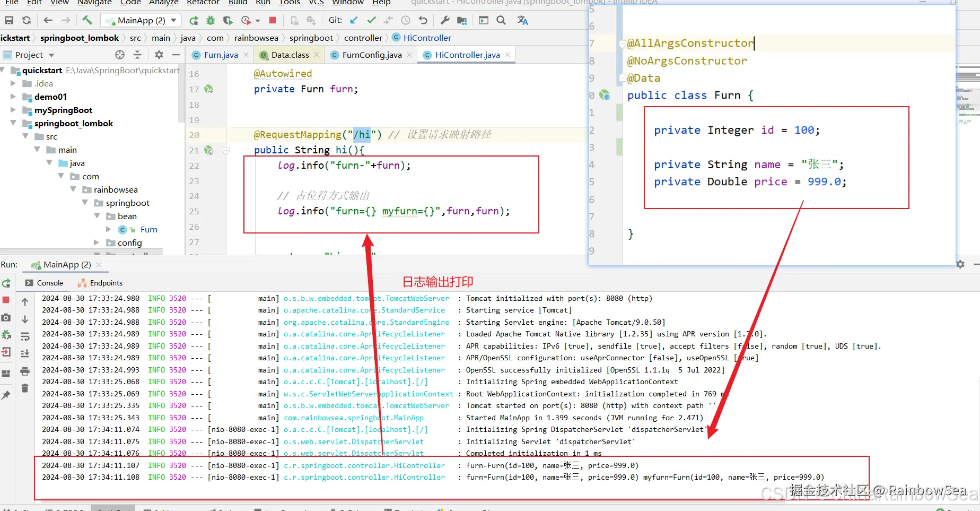Rerun MainApp from the top toolbar
Viewport: 980px width, 511px height.
(194, 21)
